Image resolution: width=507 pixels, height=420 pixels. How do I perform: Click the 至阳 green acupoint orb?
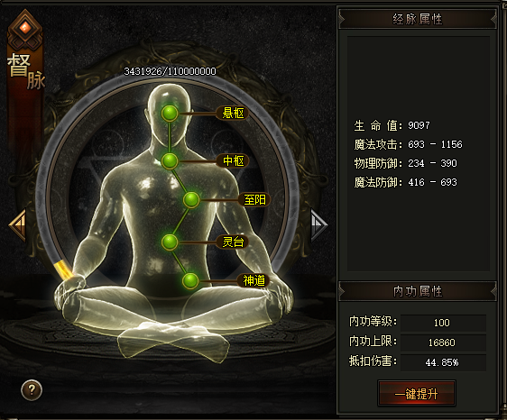pyautogui.click(x=191, y=200)
